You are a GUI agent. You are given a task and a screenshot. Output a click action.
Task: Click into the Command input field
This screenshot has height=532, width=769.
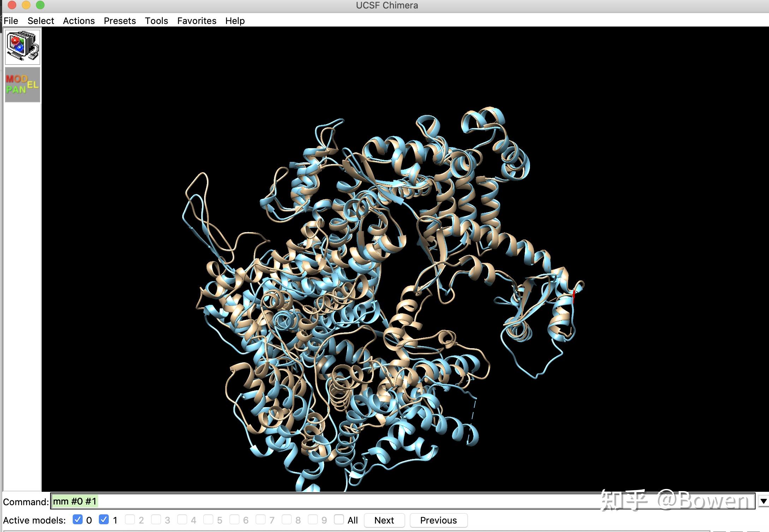tap(318, 501)
